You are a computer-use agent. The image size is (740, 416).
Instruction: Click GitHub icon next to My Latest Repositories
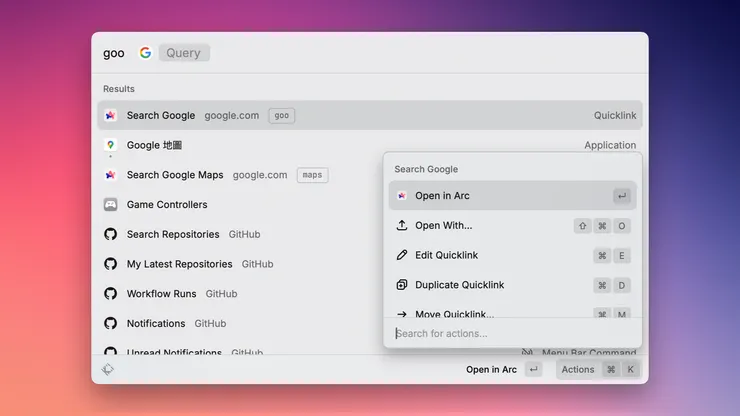click(110, 264)
